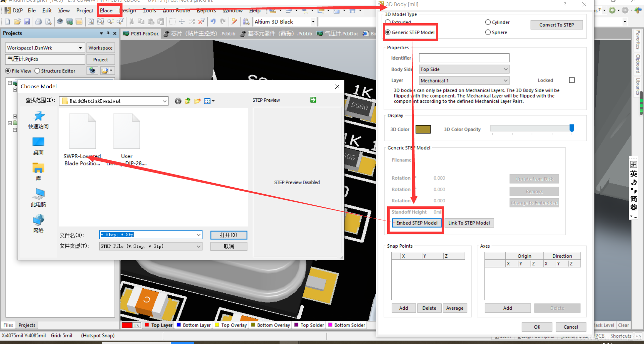Screen dimensions: 644x344
Task: Click the Zoom Fit document icon in toolbar
Action: (x=91, y=22)
